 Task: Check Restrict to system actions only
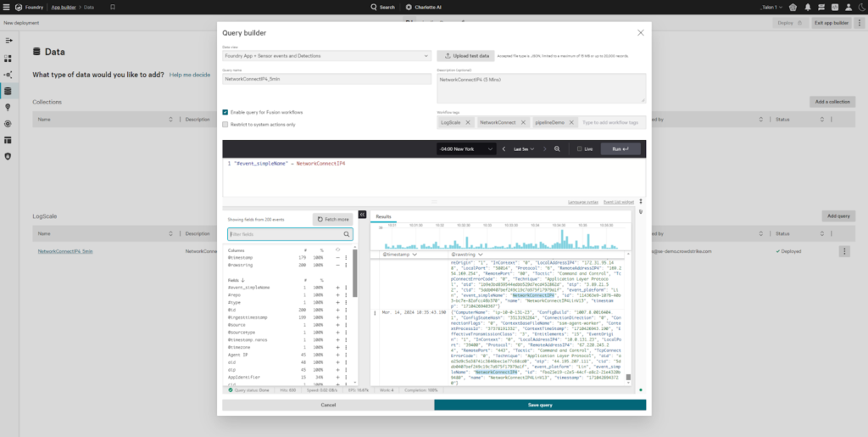[x=225, y=124]
